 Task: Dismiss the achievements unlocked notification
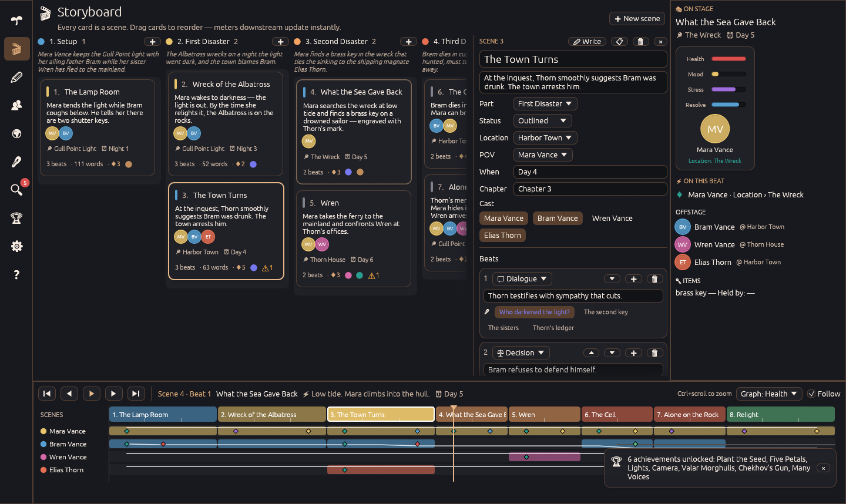tap(823, 468)
